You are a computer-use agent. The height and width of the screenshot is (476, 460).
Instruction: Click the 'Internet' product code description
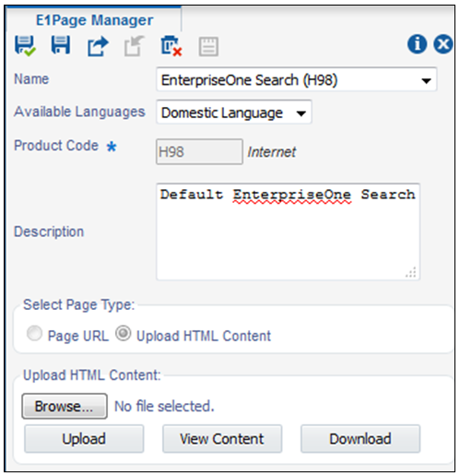[x=272, y=152]
